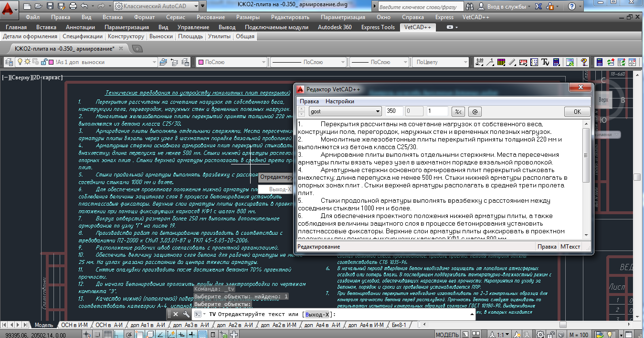Save the drawing using the floppy icon
The width and height of the screenshot is (644, 338).
49,6
